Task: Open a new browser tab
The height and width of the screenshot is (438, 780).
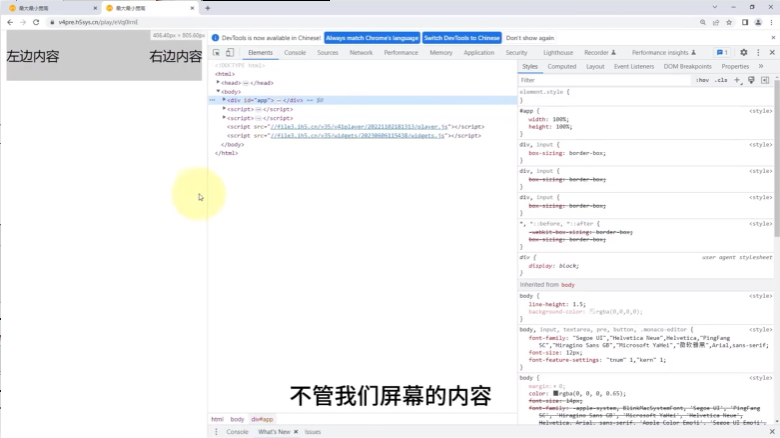Action: pos(207,8)
